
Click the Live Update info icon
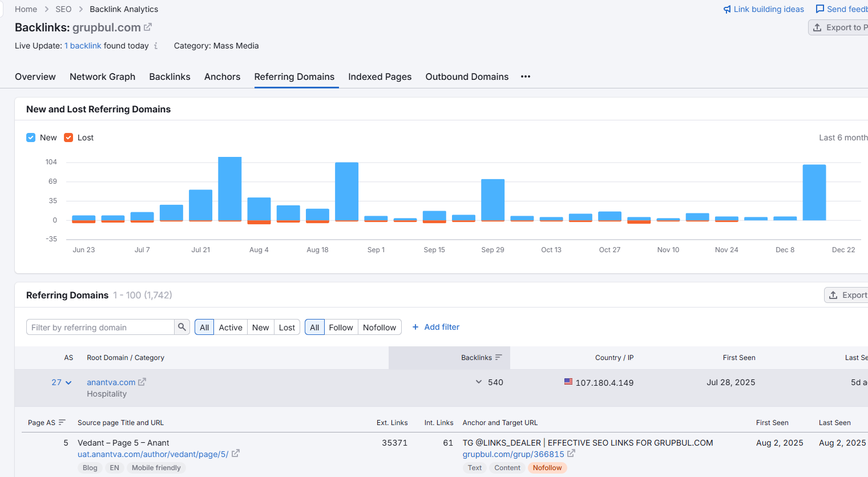[x=156, y=46]
